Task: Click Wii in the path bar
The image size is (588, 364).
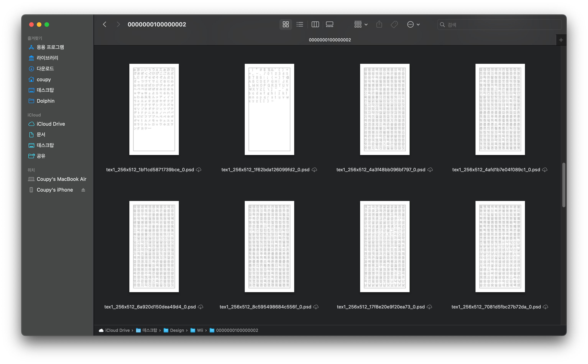Action: [200, 330]
